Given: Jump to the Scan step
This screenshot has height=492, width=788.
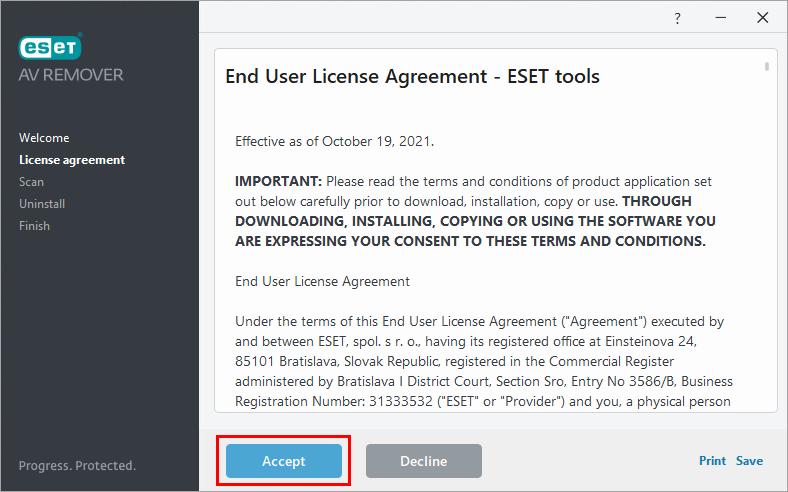Looking at the screenshot, I should click(31, 182).
